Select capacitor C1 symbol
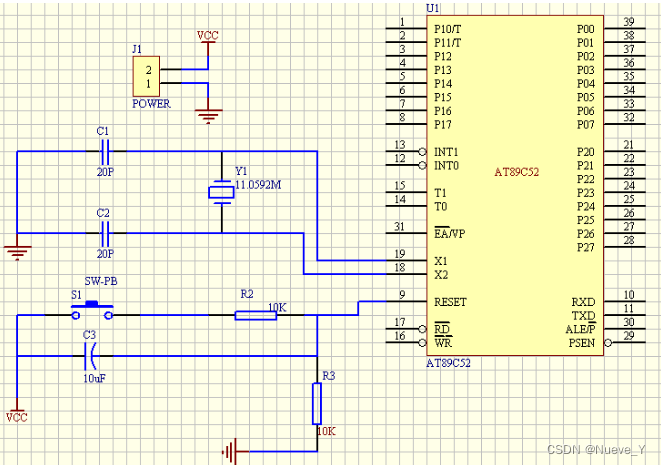The height and width of the screenshot is (465, 661). point(105,151)
